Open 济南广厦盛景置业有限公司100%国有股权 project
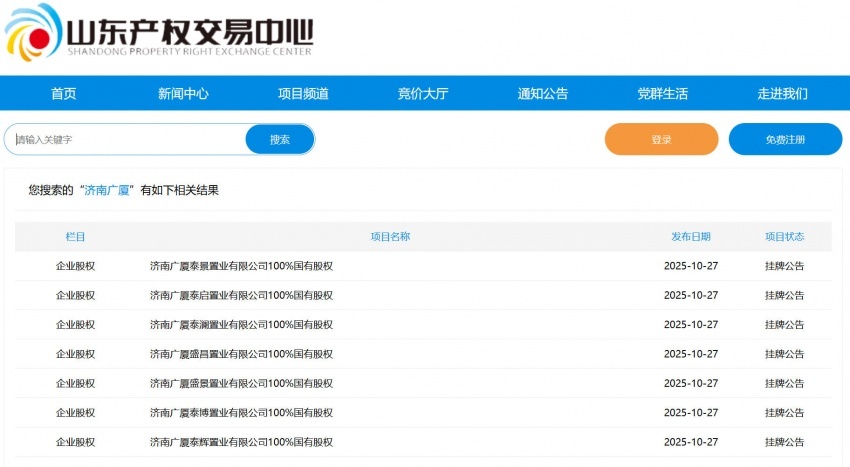The image size is (850, 467). [241, 383]
